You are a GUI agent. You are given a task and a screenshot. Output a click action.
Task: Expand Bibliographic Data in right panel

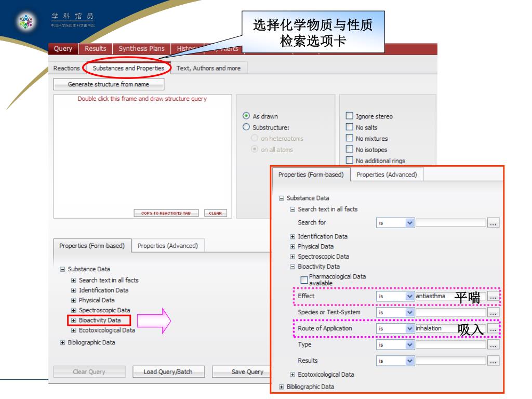[x=281, y=387]
